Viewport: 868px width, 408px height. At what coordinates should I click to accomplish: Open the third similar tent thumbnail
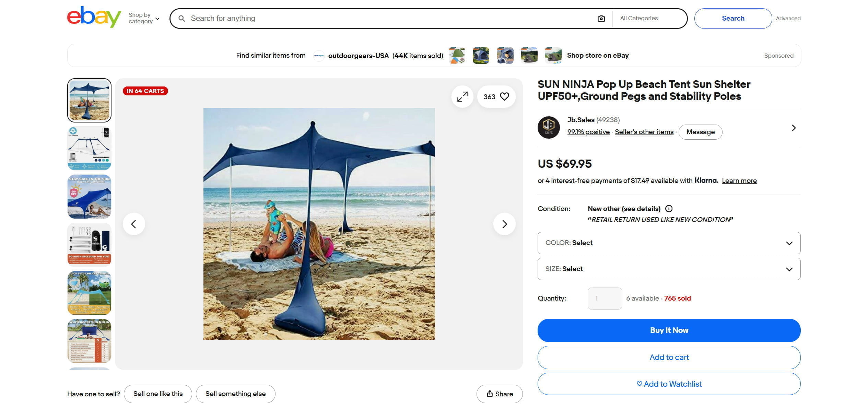coord(505,55)
